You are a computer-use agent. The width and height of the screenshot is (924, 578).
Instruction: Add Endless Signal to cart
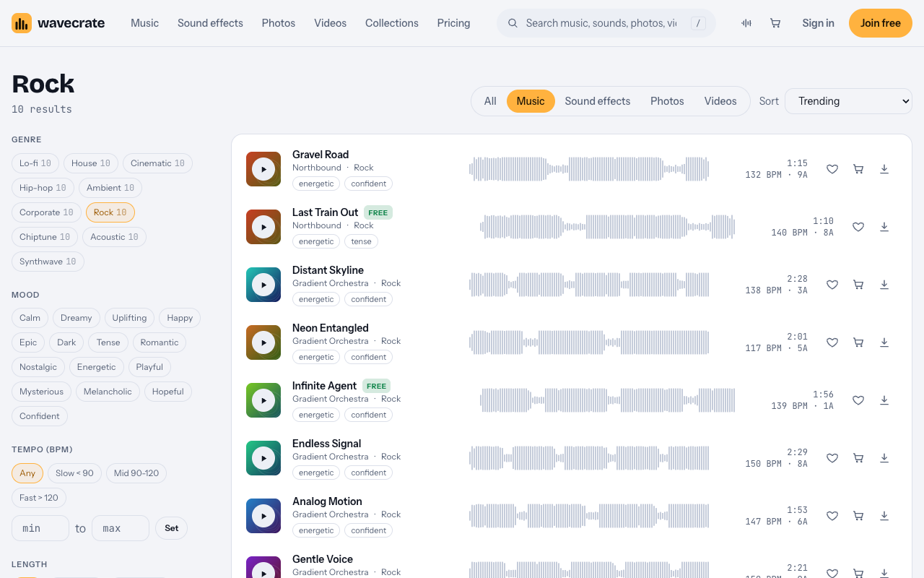pyautogui.click(x=858, y=458)
